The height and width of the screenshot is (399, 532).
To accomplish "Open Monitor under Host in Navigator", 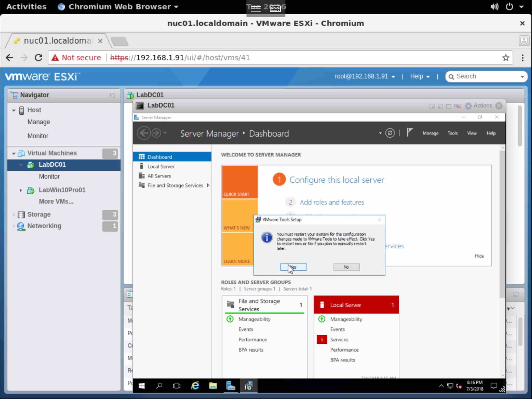I will (x=38, y=136).
